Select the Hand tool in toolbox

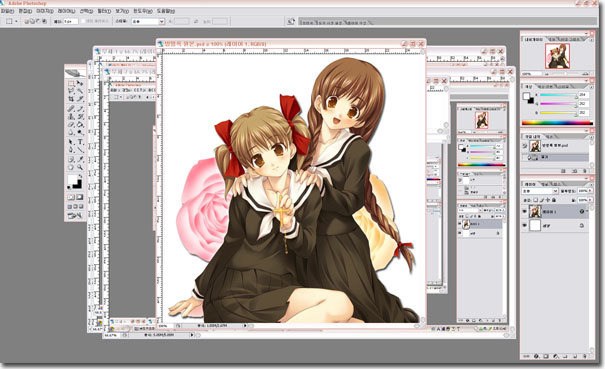point(71,167)
